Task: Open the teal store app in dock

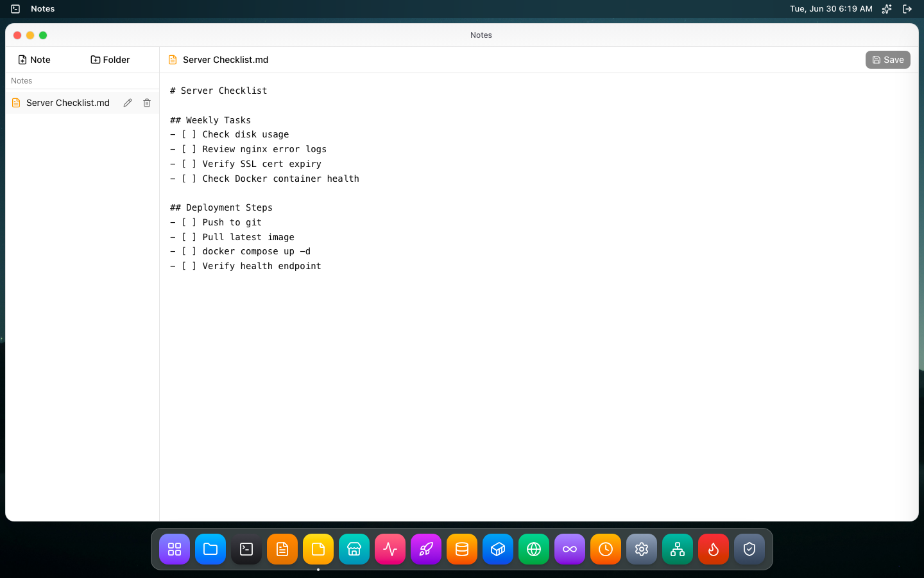Action: coord(354,549)
